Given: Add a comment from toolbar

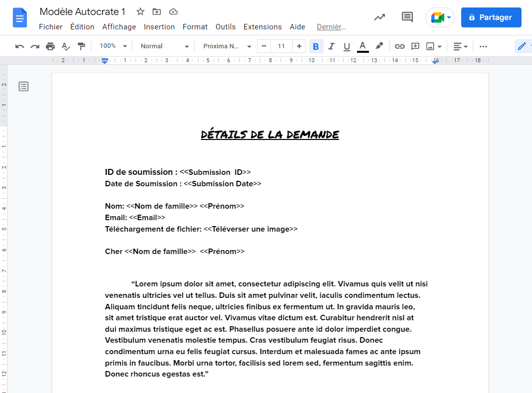Looking at the screenshot, I should tap(415, 46).
